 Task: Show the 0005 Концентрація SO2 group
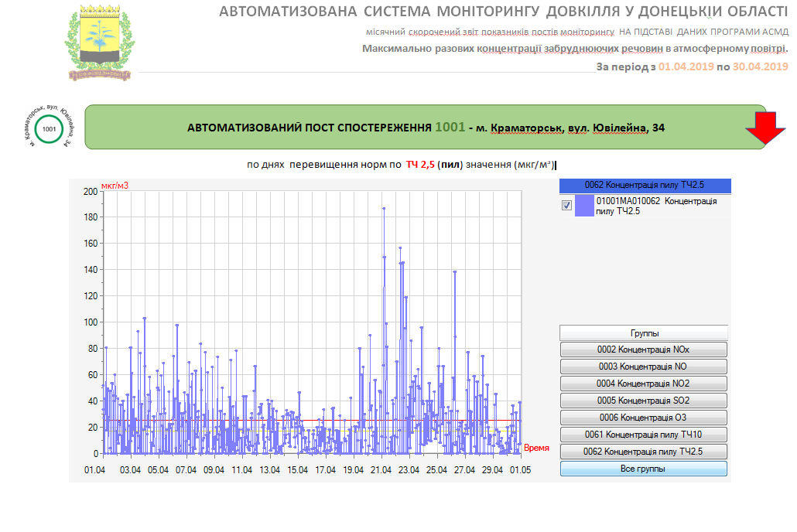(644, 401)
